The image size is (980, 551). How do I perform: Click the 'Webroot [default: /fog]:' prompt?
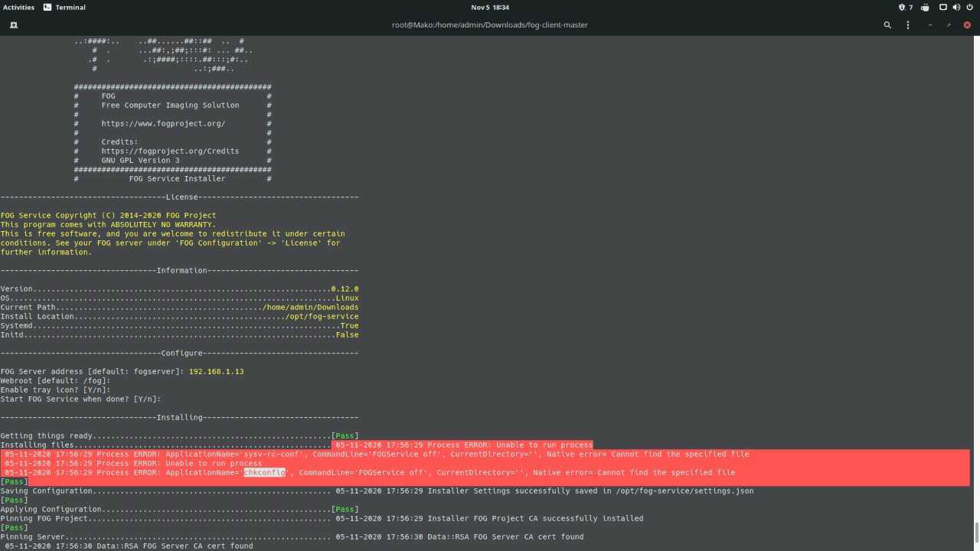55,380
